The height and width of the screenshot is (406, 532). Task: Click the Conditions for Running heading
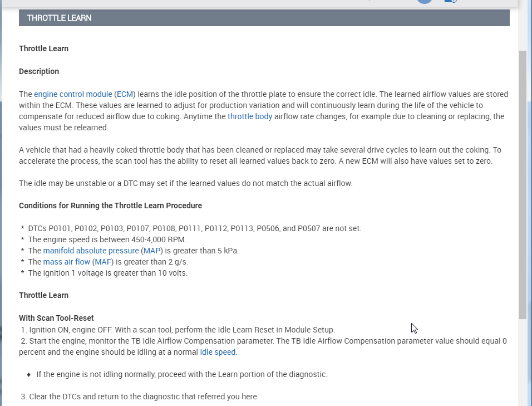[x=110, y=206]
